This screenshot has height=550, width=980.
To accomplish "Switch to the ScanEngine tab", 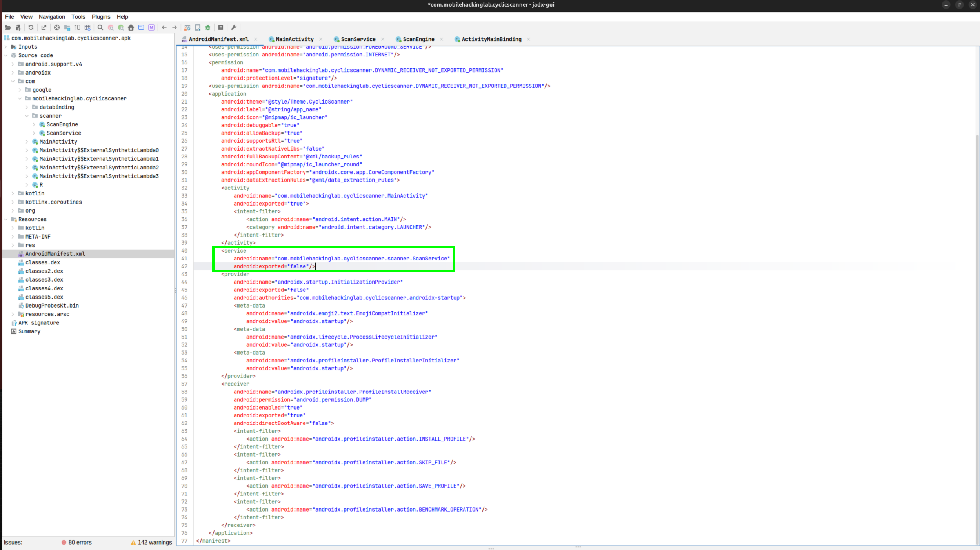I will point(418,39).
